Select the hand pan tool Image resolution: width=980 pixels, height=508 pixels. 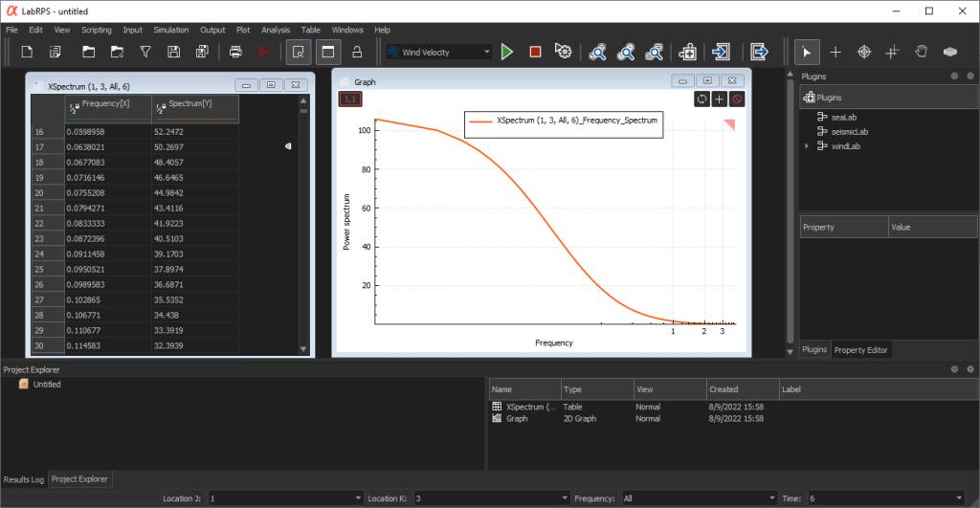pos(921,52)
